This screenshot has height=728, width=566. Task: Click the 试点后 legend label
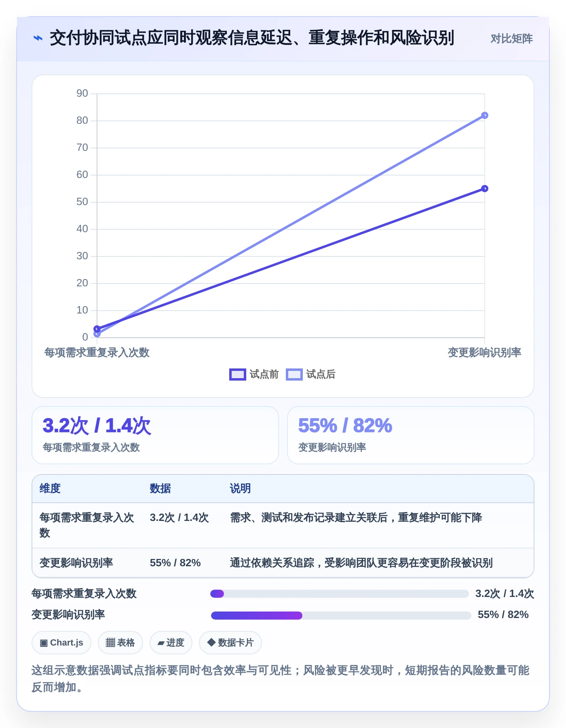point(321,375)
